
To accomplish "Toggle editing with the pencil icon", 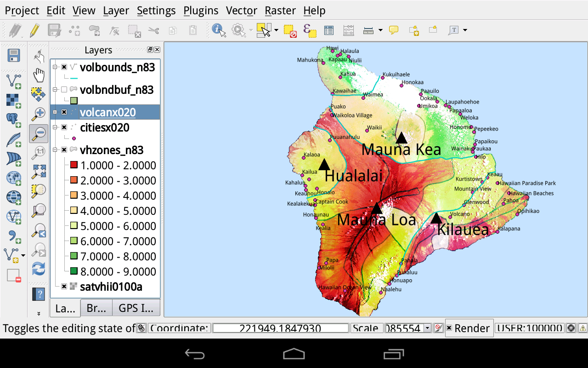I will [x=35, y=30].
